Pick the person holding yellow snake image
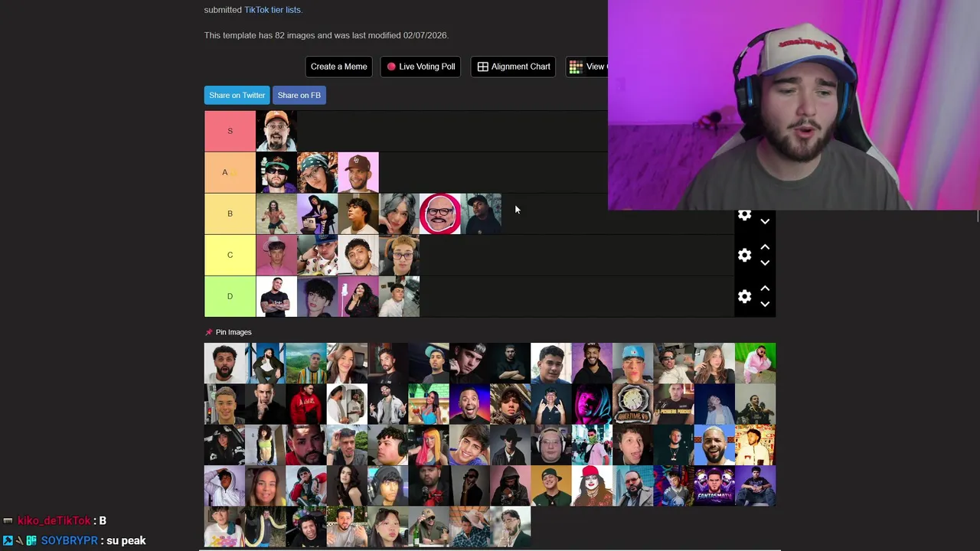This screenshot has height=551, width=980. pos(266,527)
